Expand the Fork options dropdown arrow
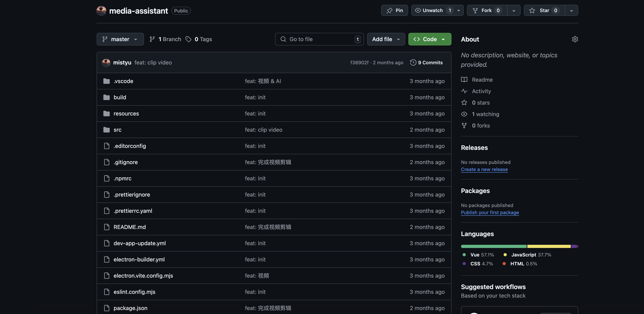The image size is (644, 314). pos(514,10)
